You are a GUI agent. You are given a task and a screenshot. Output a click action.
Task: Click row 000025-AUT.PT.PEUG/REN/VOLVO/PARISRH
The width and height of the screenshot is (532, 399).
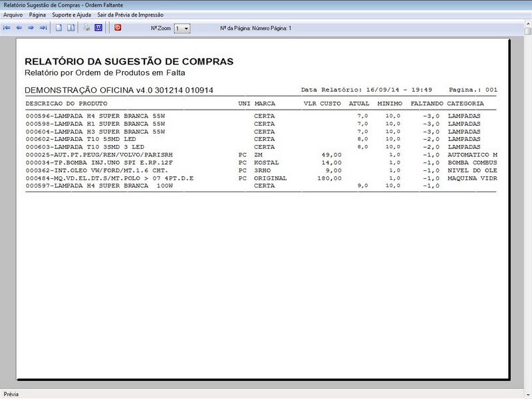click(x=261, y=155)
